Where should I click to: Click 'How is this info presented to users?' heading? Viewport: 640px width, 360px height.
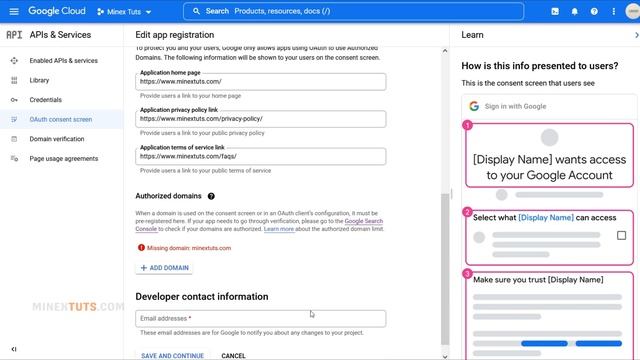click(540, 66)
